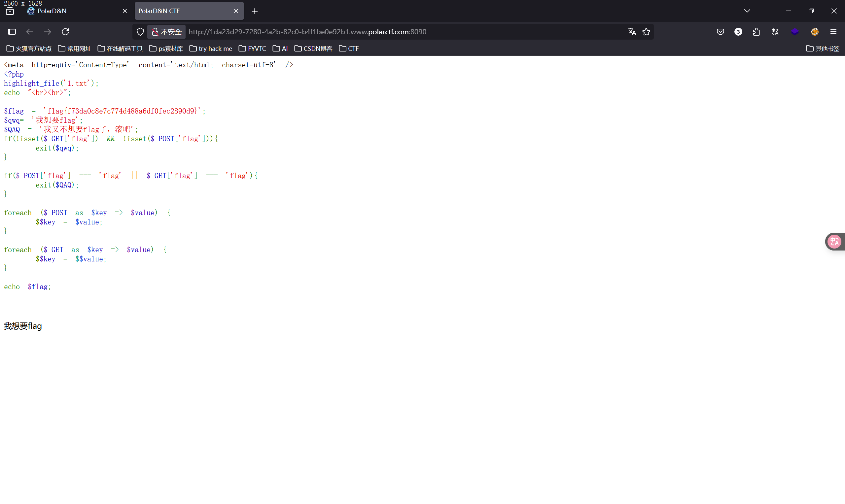Open the tracking protection shield icon
The width and height of the screenshot is (845, 504).
(x=140, y=32)
